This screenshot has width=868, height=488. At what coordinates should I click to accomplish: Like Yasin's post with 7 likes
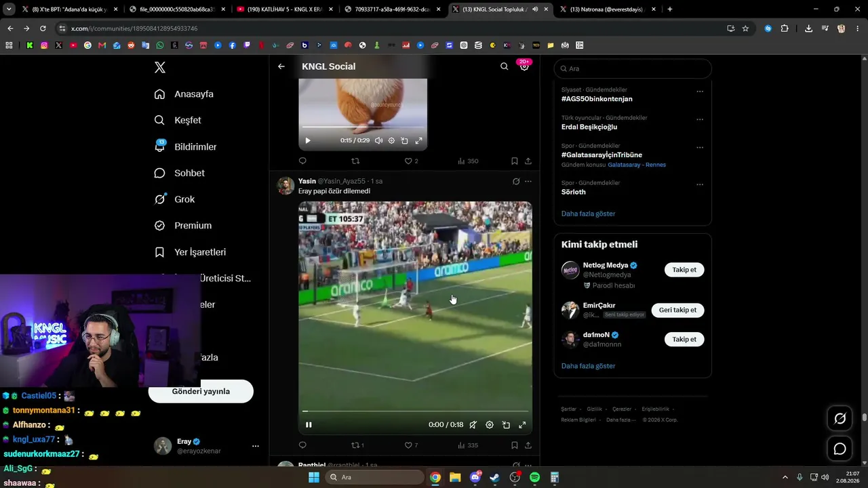pyautogui.click(x=411, y=445)
